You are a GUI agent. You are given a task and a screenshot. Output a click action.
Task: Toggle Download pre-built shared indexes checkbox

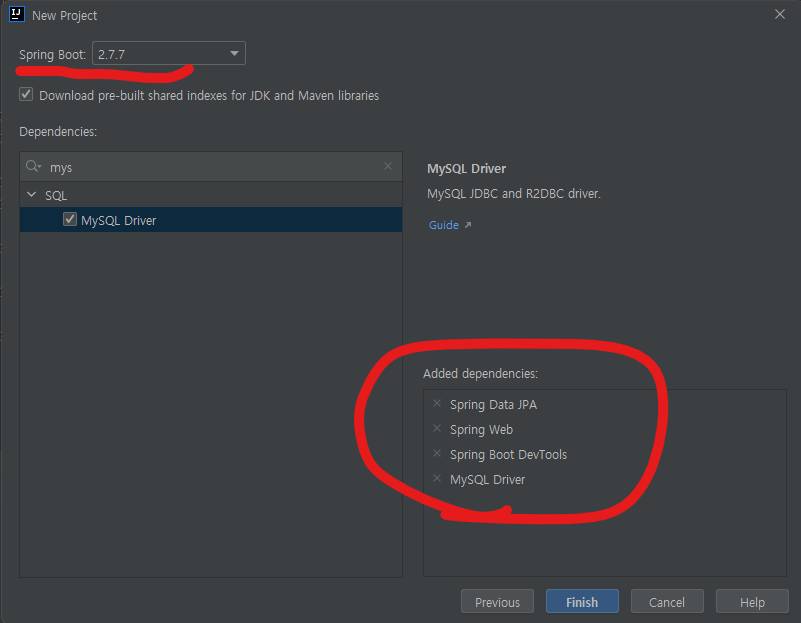[26, 94]
